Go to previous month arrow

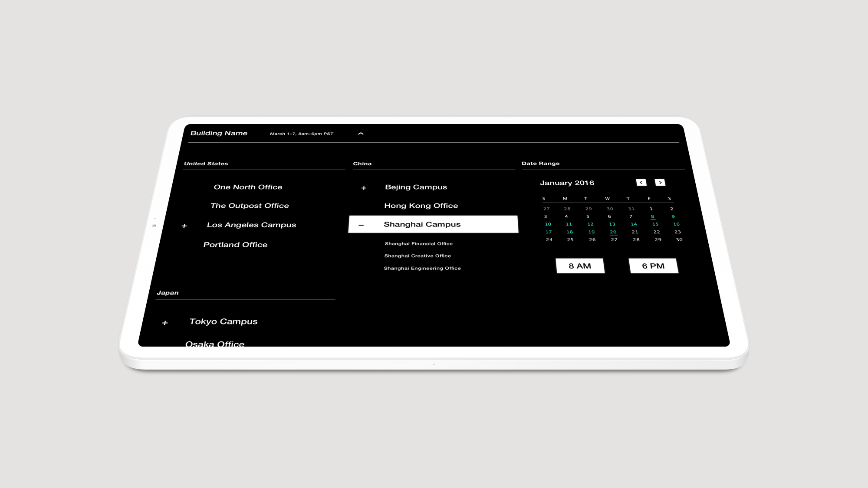641,183
